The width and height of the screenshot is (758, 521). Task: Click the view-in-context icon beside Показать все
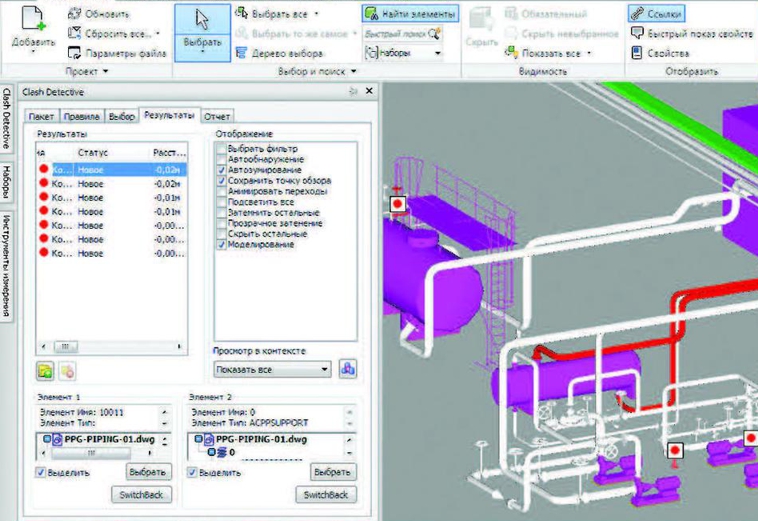[347, 369]
